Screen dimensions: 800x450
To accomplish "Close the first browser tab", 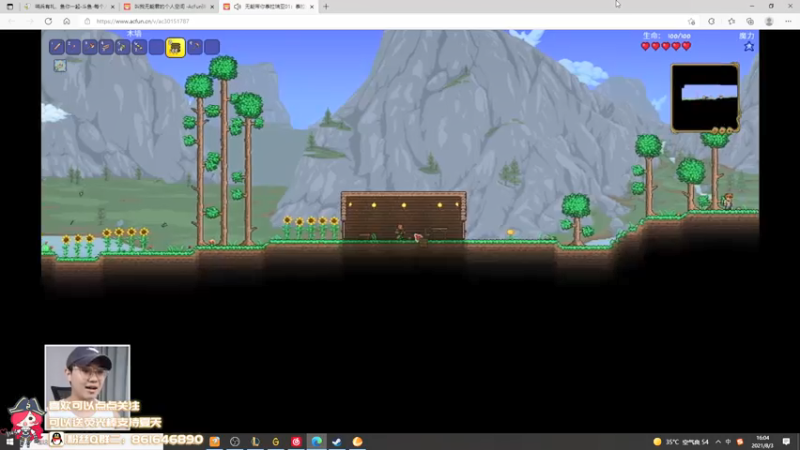I will click(x=113, y=7).
